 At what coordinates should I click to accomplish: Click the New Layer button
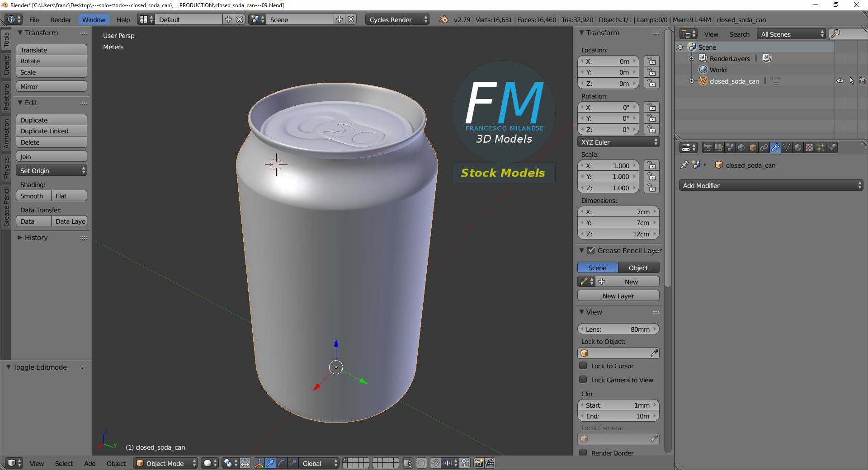[618, 296]
